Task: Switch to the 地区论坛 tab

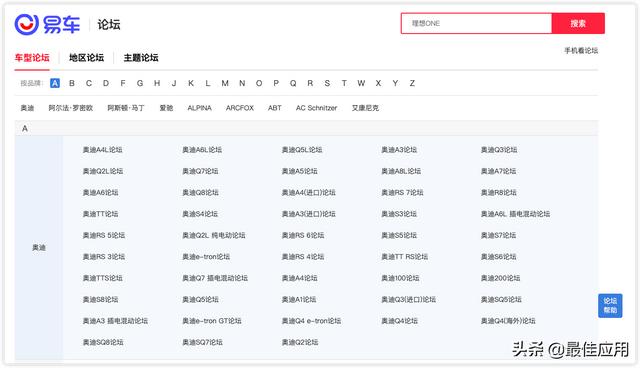Action: [x=86, y=58]
